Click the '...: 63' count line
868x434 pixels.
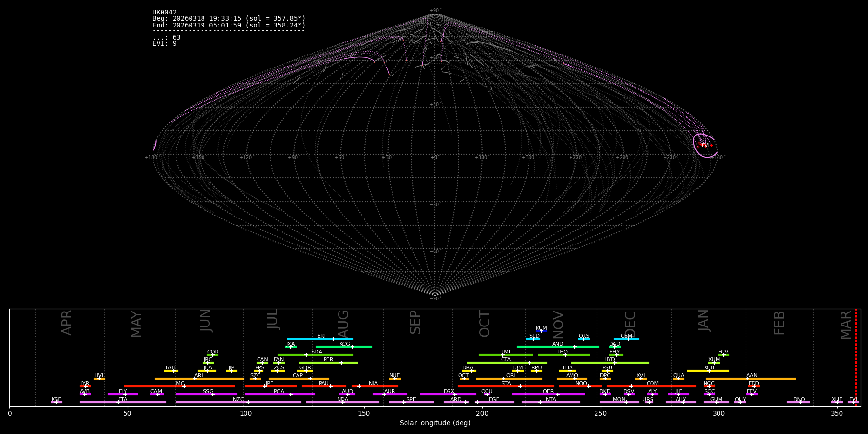coord(166,38)
